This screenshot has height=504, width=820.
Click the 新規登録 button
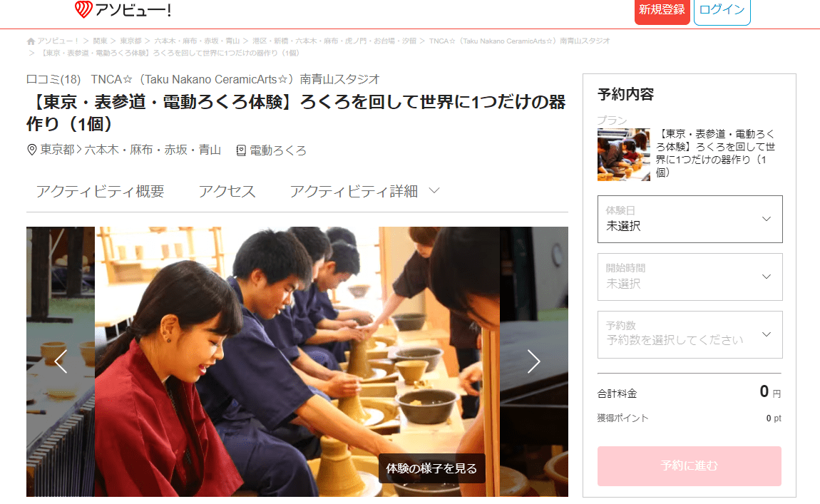tap(662, 11)
